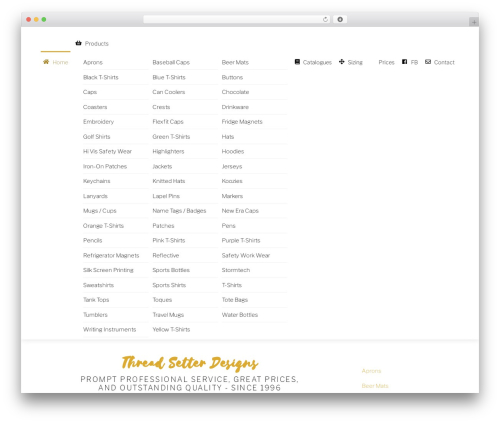Open the Jackets category
This screenshot has height=423, width=500.
click(x=162, y=166)
